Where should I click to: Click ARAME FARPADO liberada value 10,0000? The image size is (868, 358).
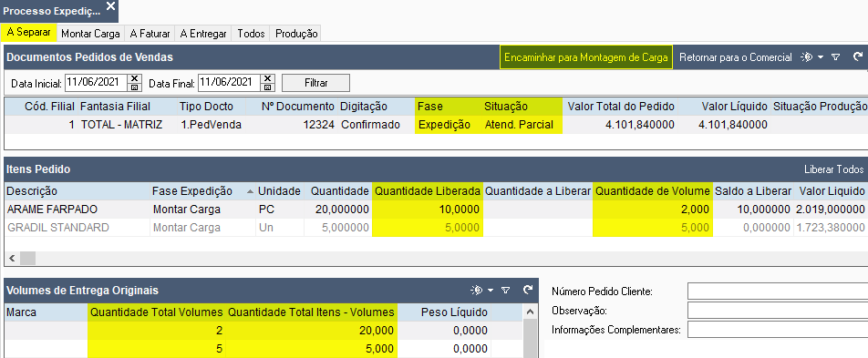tap(428, 210)
